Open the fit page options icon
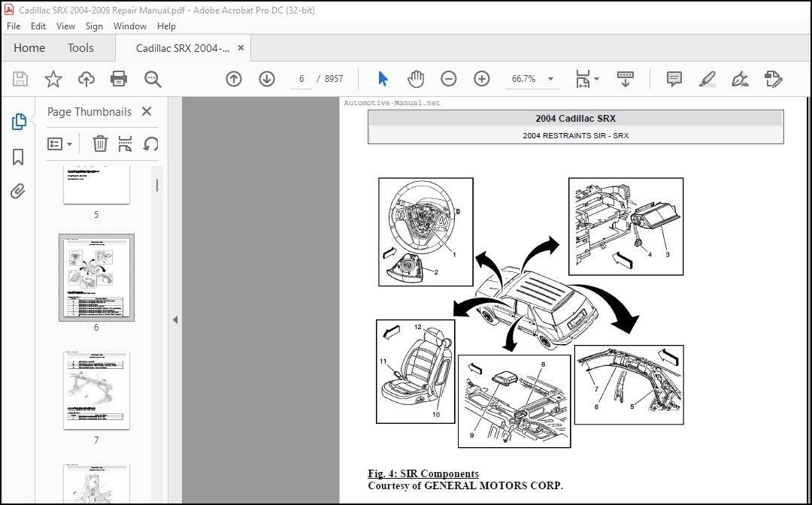This screenshot has height=505, width=812. (587, 79)
